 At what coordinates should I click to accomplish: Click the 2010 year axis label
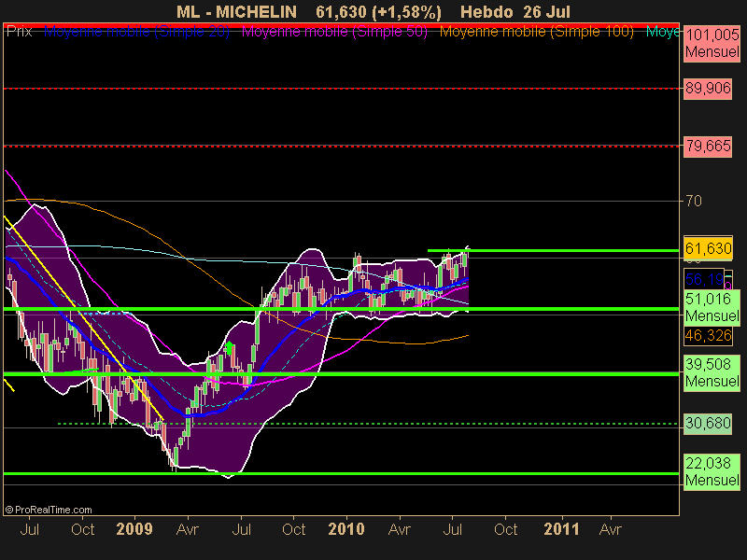click(x=346, y=529)
